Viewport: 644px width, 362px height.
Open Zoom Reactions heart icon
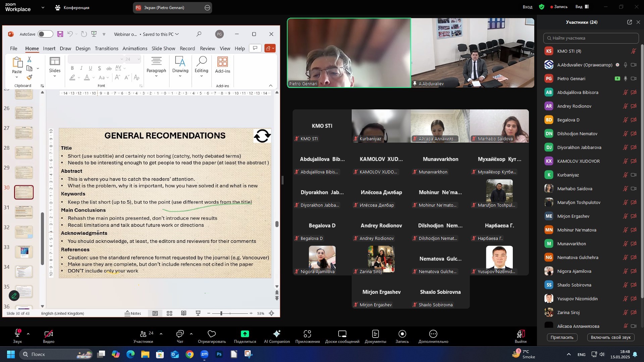pyautogui.click(x=212, y=334)
